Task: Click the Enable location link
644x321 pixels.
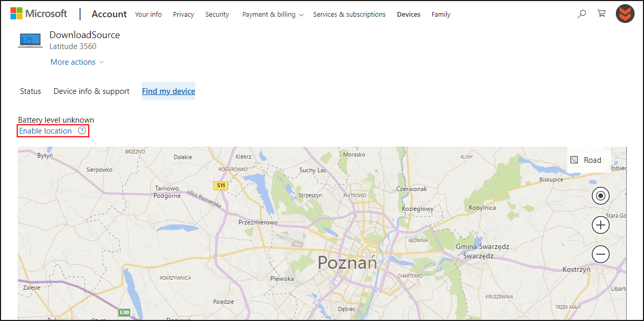Action: 45,131
